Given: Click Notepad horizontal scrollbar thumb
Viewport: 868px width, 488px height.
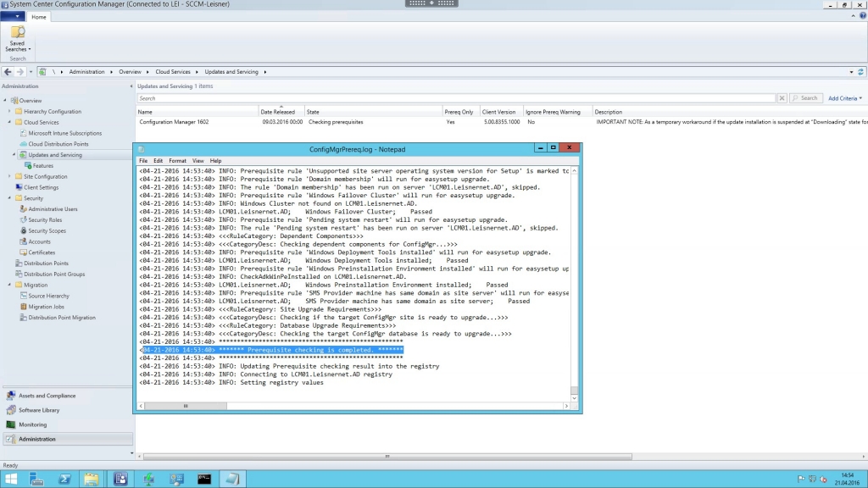Looking at the screenshot, I should [186, 406].
